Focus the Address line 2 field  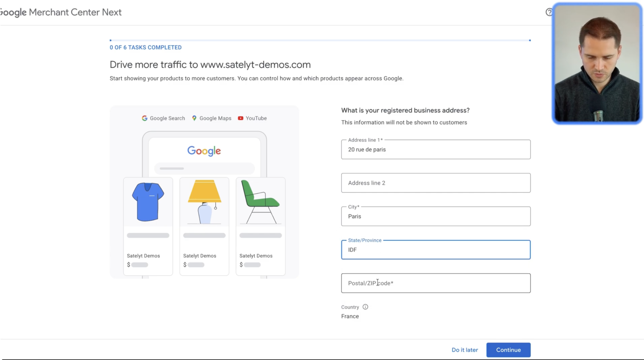tap(436, 183)
